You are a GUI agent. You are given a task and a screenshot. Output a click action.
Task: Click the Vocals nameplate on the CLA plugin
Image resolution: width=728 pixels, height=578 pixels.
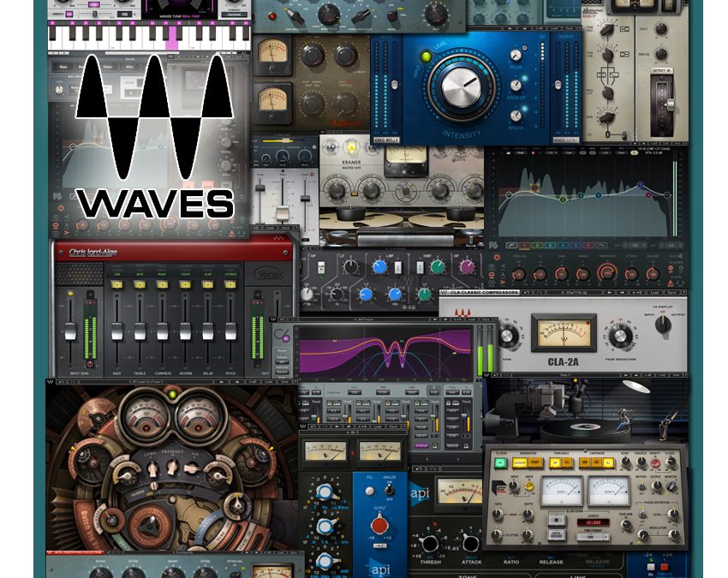(268, 273)
